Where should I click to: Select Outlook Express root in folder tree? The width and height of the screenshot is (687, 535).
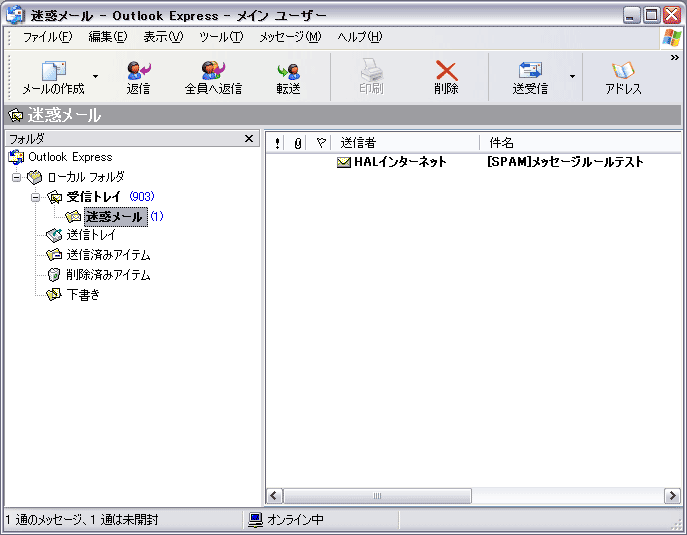pos(70,157)
